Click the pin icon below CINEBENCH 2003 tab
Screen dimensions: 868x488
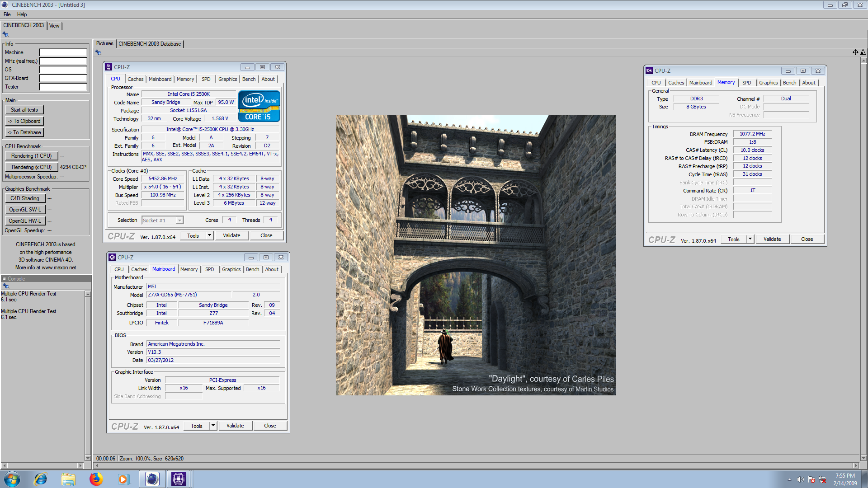5,34
